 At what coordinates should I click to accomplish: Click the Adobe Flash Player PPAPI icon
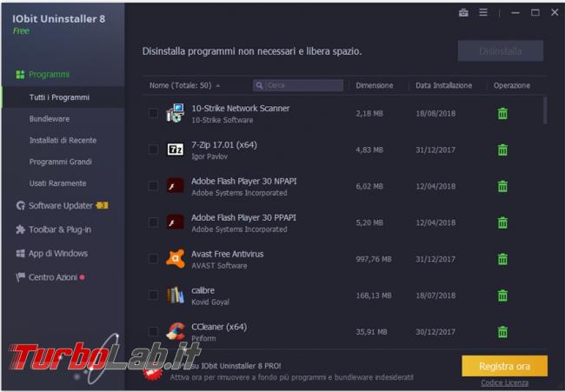coord(176,223)
